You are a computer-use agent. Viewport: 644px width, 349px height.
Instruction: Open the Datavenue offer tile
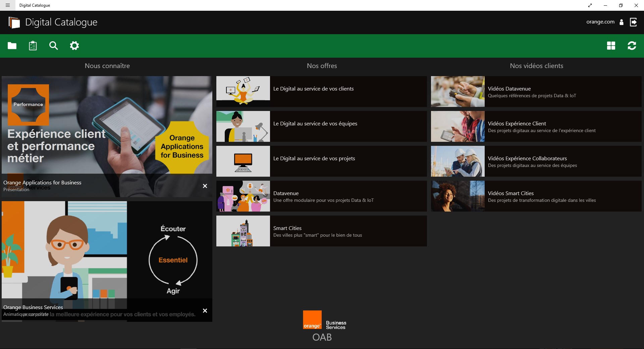322,196
